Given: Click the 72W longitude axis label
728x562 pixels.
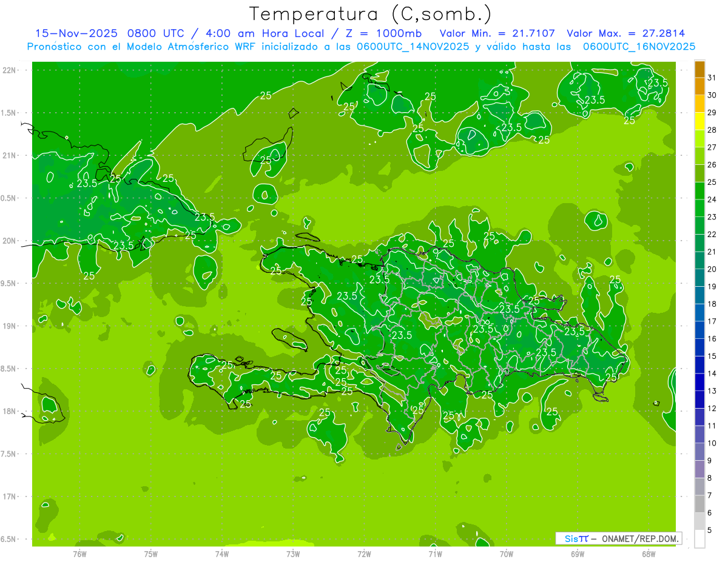Looking at the screenshot, I should (x=364, y=554).
